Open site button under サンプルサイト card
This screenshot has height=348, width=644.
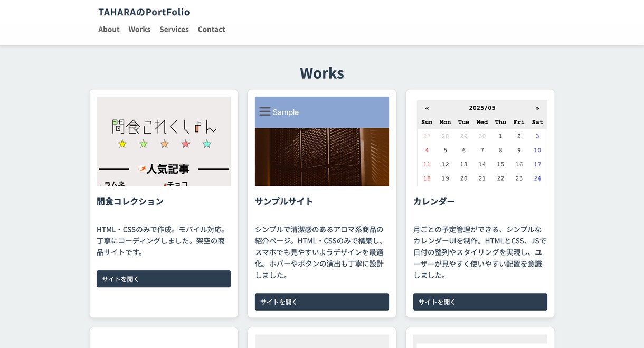click(322, 302)
